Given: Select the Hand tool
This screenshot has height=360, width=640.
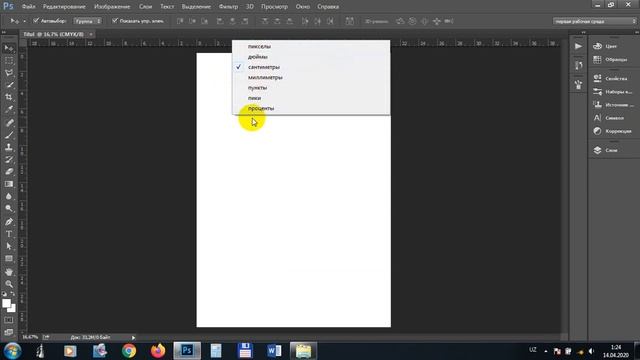Looking at the screenshot, I should [9, 272].
